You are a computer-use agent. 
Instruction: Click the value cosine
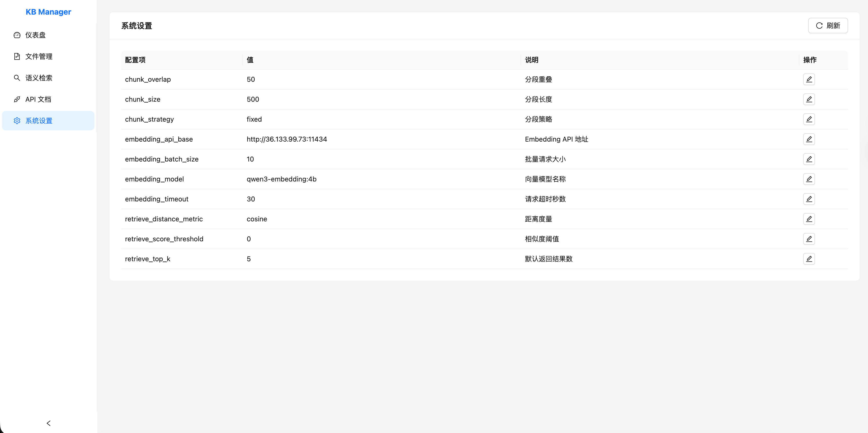[257, 219]
